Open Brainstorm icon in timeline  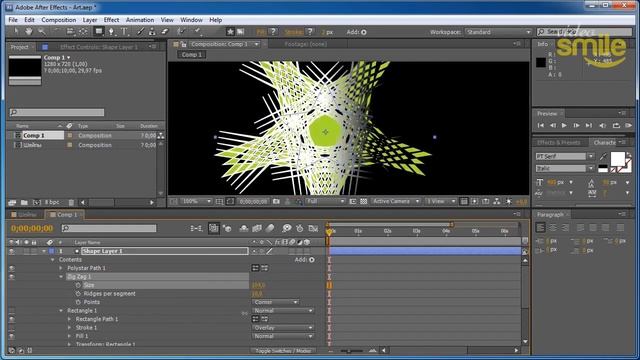[x=287, y=228]
